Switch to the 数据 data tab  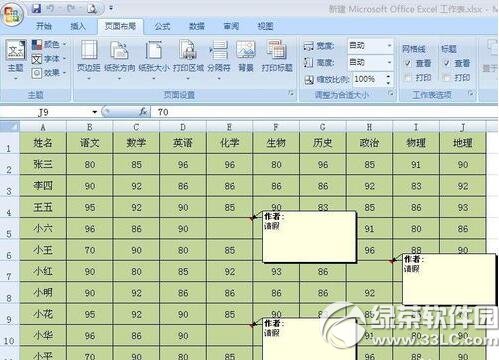point(197,26)
